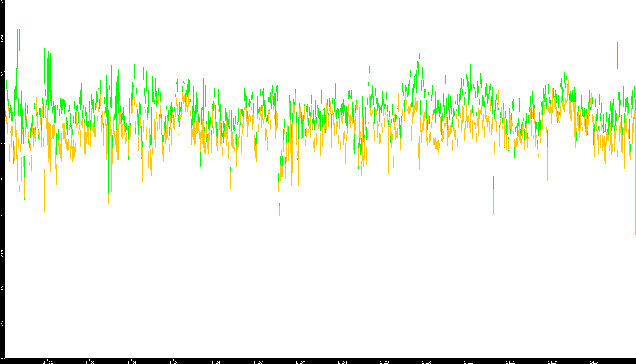The image size is (636, 364).
Task: Select the 698 vertical axis label
Action: [x=2, y=324]
